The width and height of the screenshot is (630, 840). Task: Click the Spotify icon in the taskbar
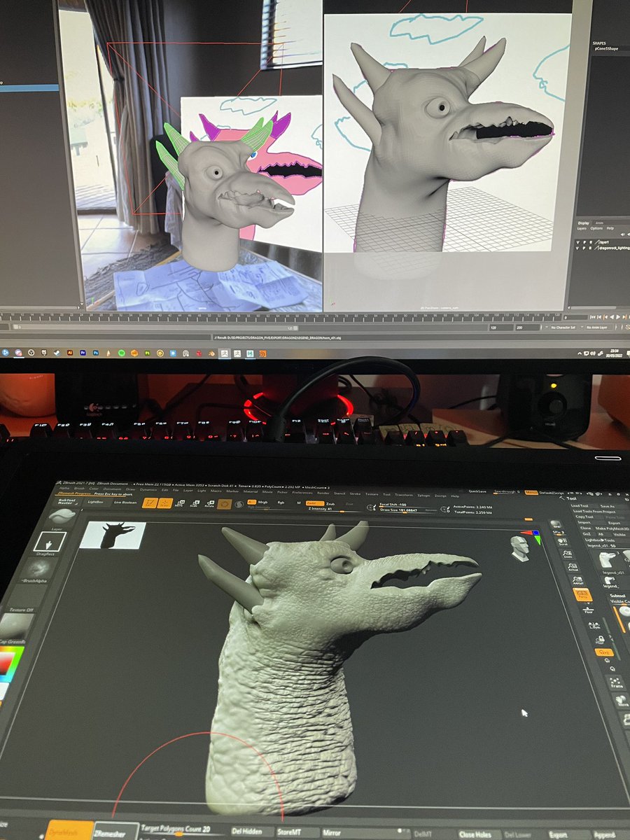point(121,352)
